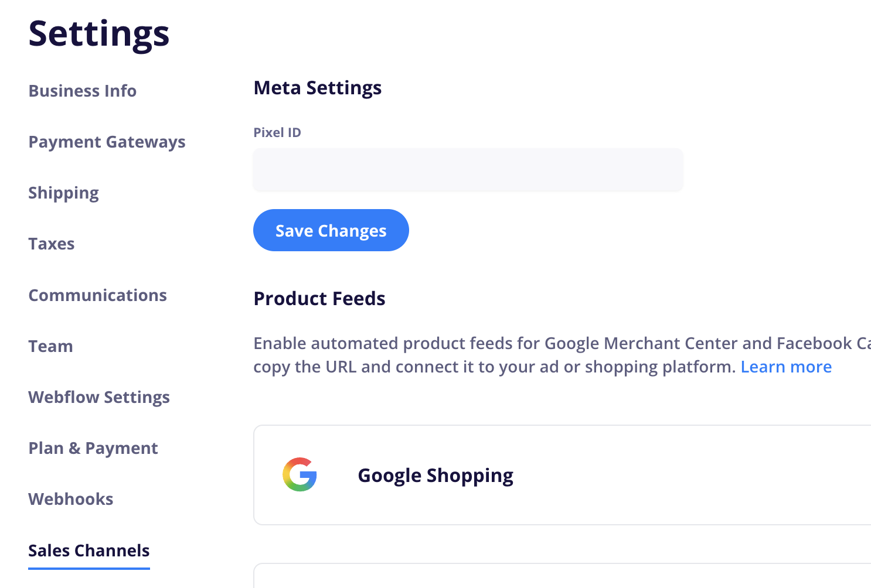Screen dimensions: 871x588
Task: Click the Product Feeds section heading
Action: [319, 299]
